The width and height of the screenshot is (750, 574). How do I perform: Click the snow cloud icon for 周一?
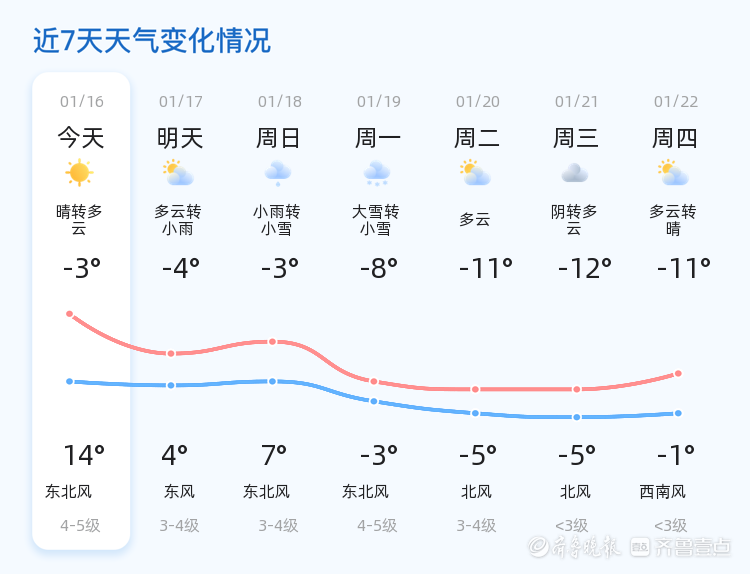[x=377, y=174]
